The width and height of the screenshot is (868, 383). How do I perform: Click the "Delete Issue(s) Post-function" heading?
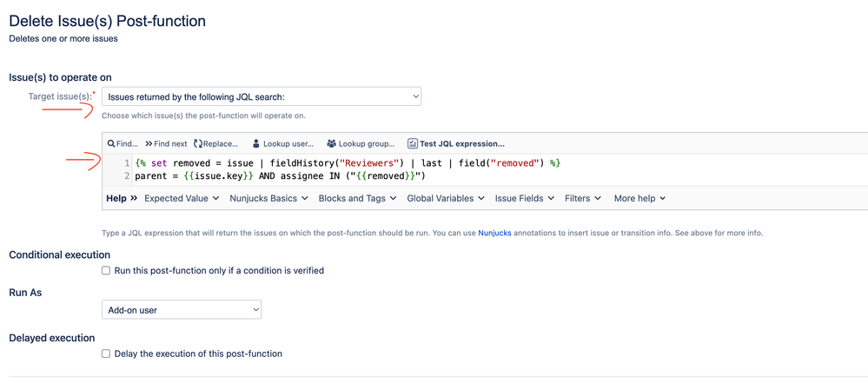tap(108, 22)
